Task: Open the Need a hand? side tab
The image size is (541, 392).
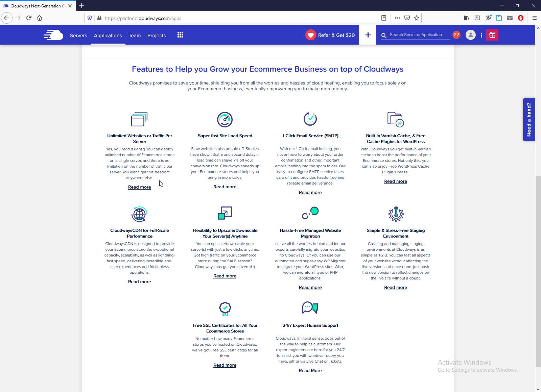Action: 529,120
